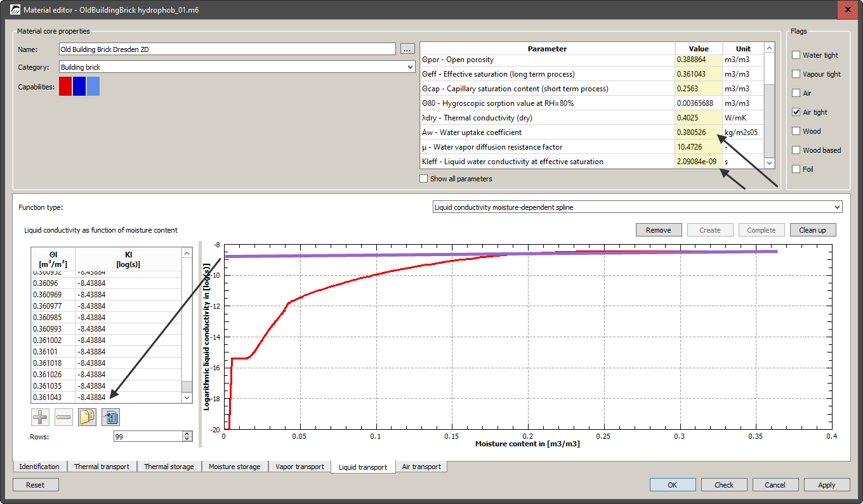Click the Unit column header

pyautogui.click(x=743, y=49)
